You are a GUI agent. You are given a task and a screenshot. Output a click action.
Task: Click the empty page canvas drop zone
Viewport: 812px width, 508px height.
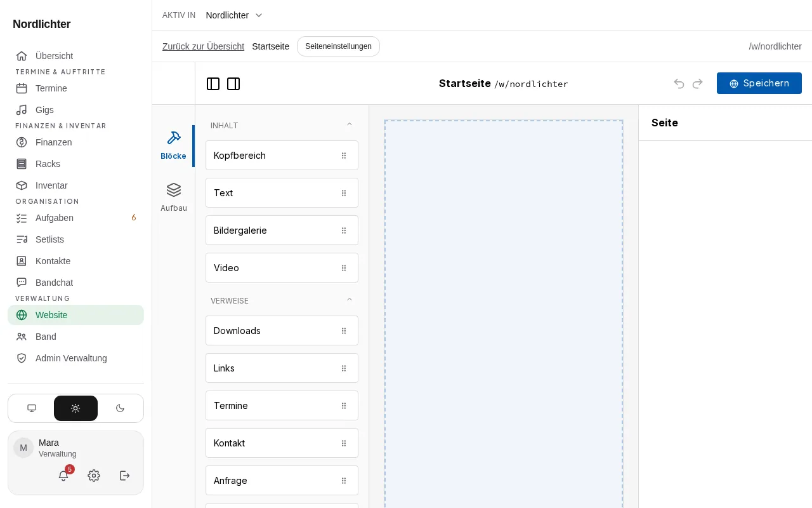[x=504, y=314]
